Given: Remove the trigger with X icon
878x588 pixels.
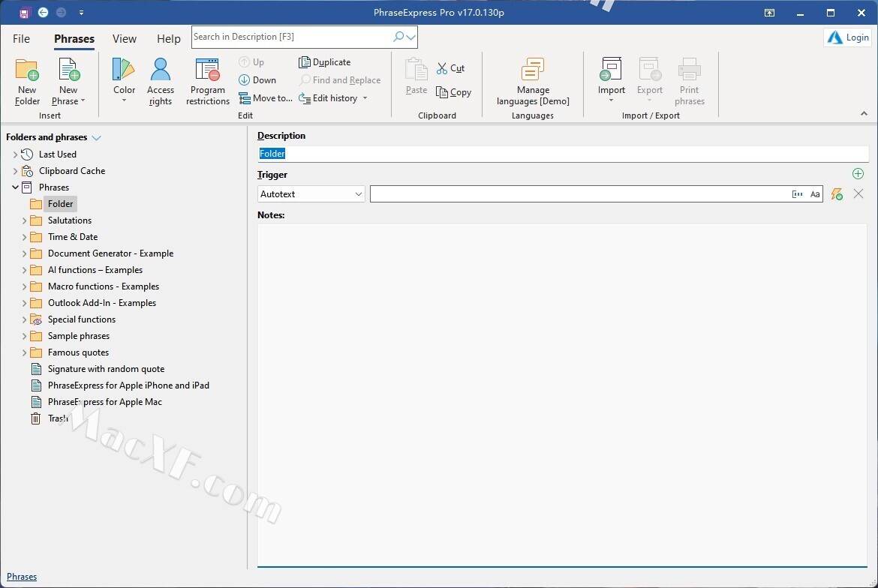Looking at the screenshot, I should pos(858,193).
